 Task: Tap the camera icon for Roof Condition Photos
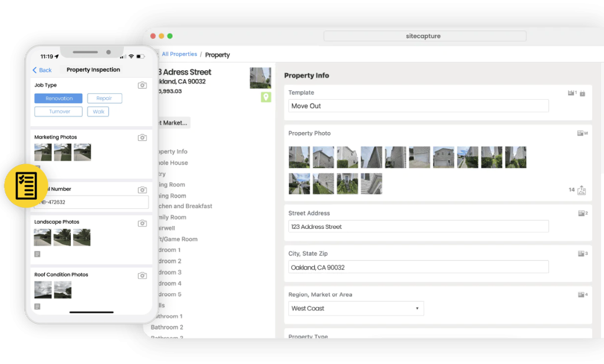pyautogui.click(x=142, y=276)
